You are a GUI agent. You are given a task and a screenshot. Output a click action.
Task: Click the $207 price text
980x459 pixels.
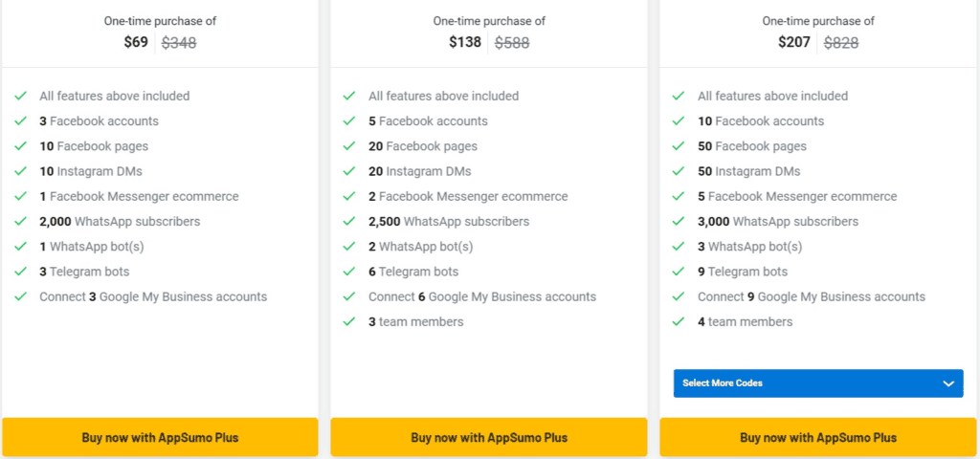794,42
